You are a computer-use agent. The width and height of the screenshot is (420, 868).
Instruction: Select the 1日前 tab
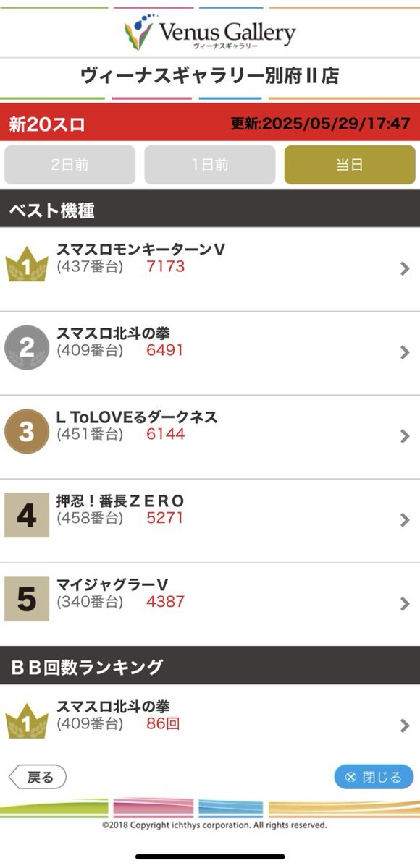click(x=210, y=165)
